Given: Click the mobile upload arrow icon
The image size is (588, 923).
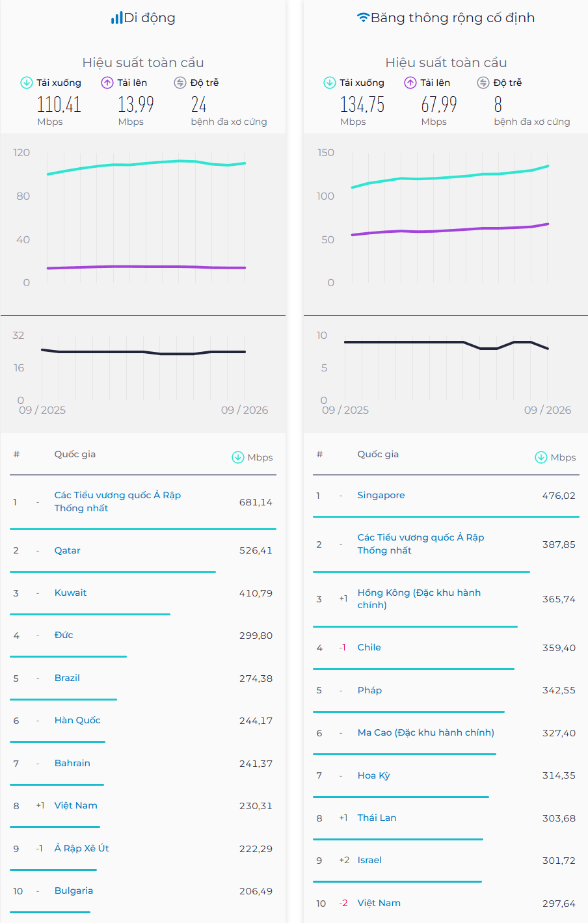Looking at the screenshot, I should point(107,83).
